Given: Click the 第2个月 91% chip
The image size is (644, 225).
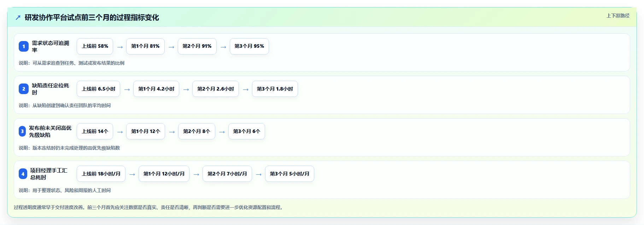Looking at the screenshot, I should click(x=197, y=46).
